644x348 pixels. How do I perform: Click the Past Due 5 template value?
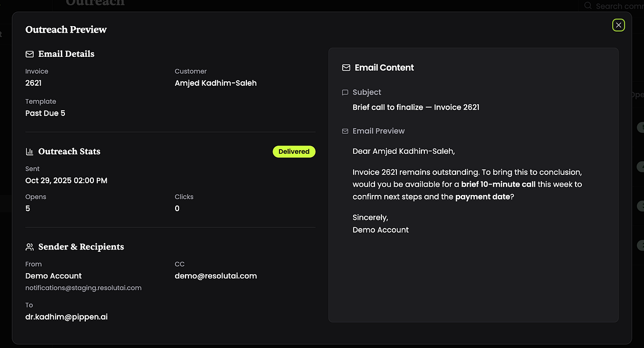point(45,113)
